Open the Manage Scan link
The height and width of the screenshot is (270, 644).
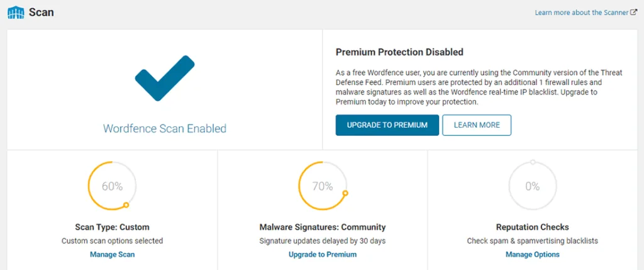click(x=112, y=254)
